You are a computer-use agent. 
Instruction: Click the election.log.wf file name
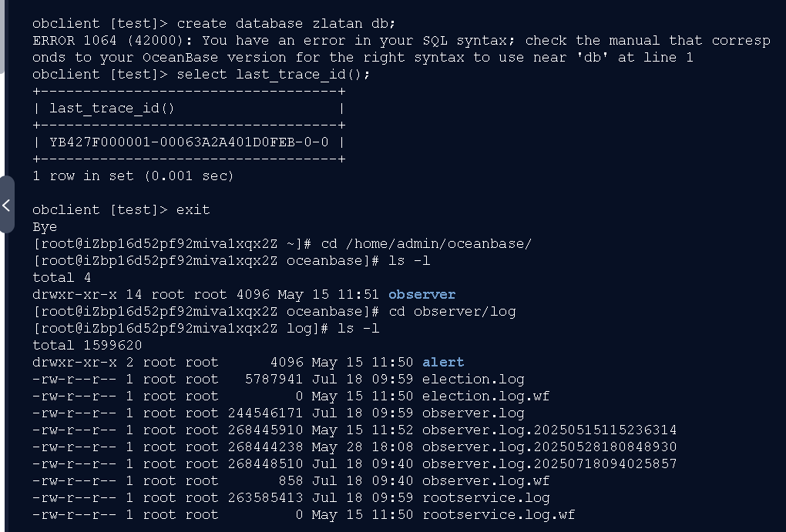[x=485, y=396]
